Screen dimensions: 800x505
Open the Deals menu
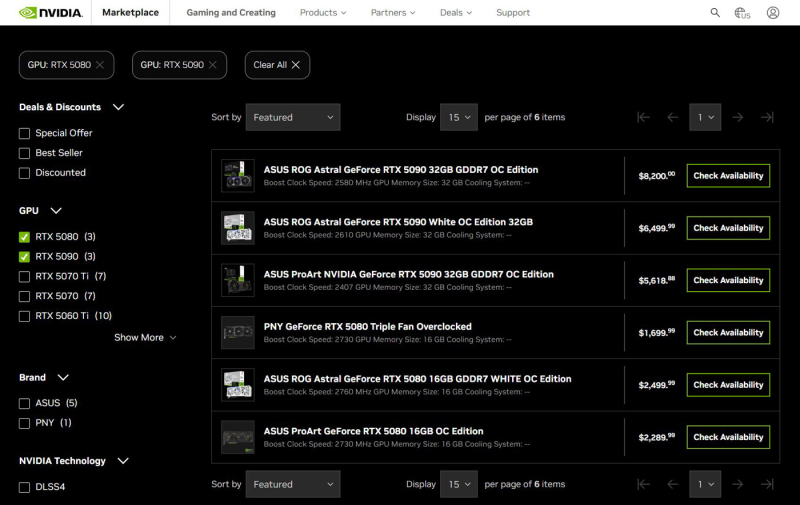tap(456, 13)
